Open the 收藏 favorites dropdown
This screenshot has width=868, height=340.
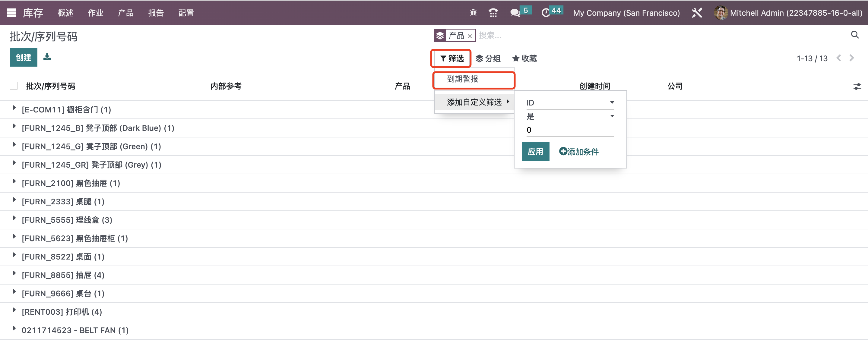click(x=524, y=58)
